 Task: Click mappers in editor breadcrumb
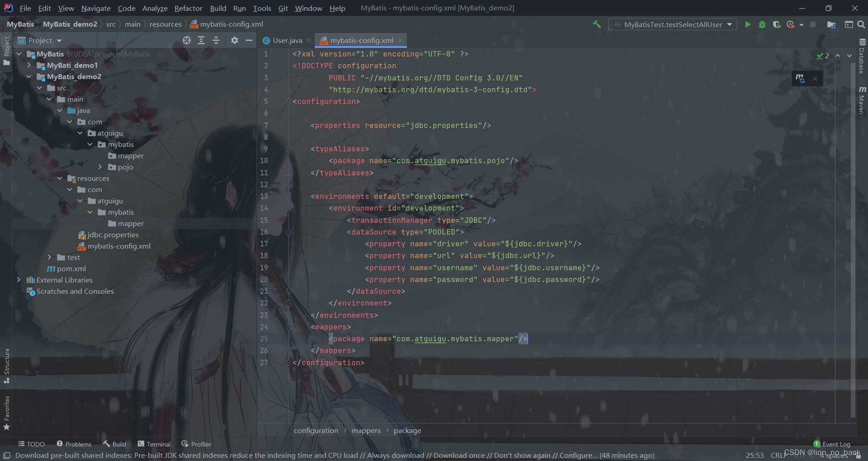[x=366, y=430]
